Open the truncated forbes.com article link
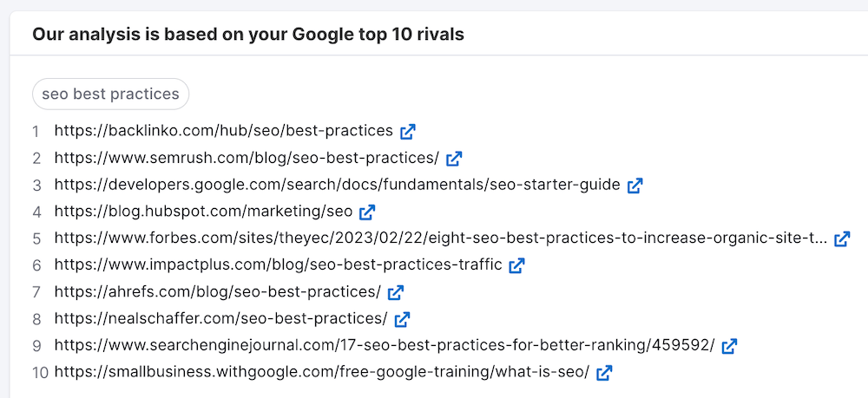The image size is (868, 398). (x=440, y=238)
